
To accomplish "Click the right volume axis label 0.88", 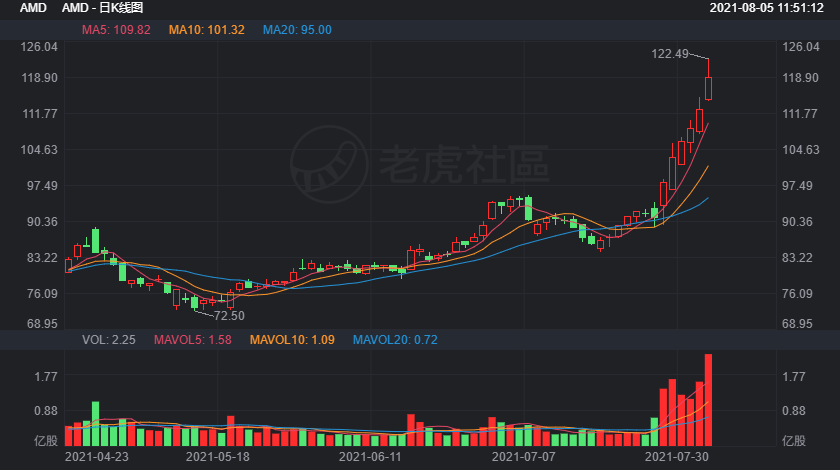I will (x=794, y=411).
